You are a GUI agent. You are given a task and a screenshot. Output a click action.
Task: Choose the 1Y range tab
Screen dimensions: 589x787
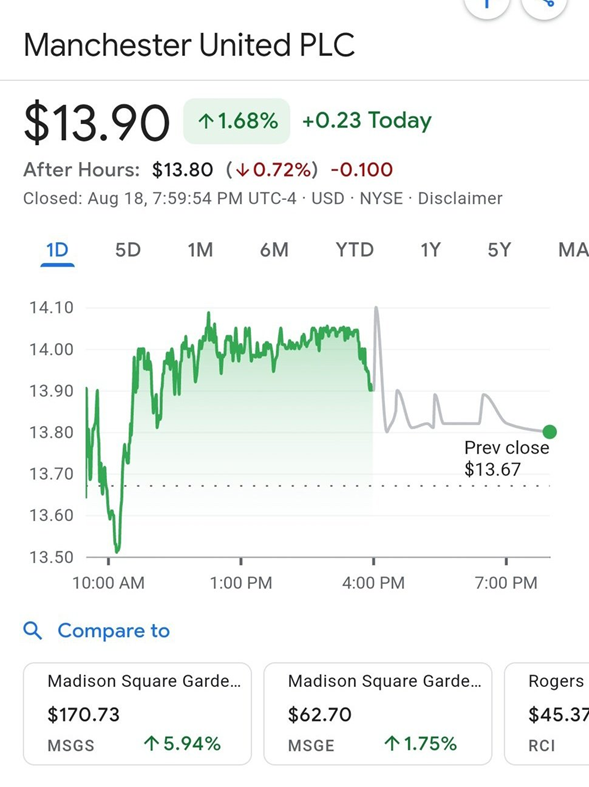(430, 250)
